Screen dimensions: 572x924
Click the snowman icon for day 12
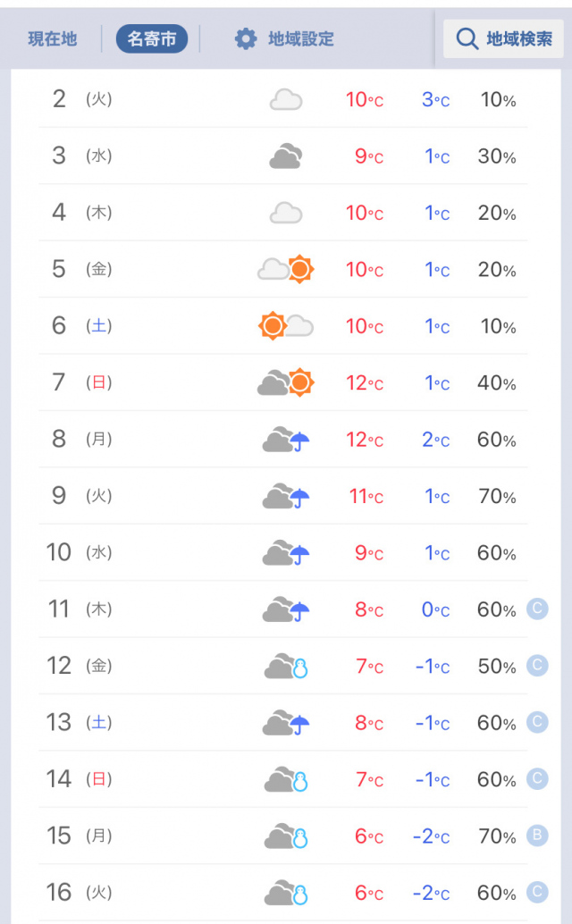tap(300, 668)
